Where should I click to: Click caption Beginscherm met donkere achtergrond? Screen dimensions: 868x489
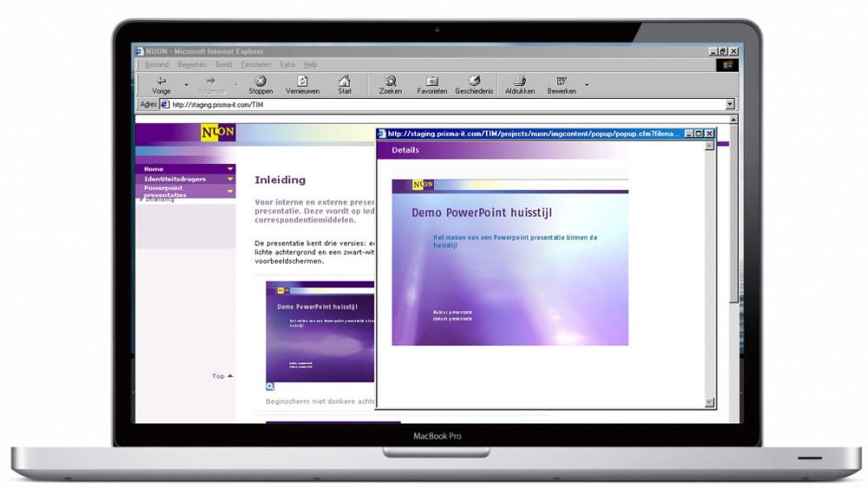pyautogui.click(x=320, y=401)
